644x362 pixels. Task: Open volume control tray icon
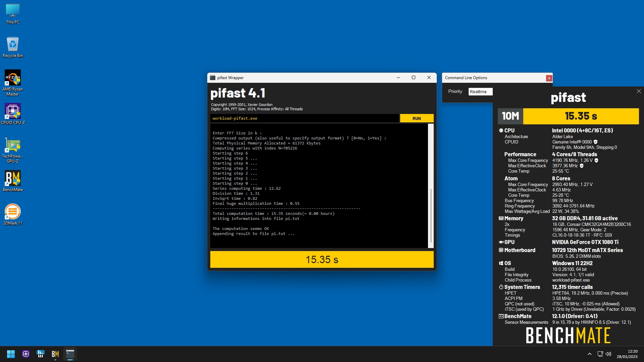[608, 354]
